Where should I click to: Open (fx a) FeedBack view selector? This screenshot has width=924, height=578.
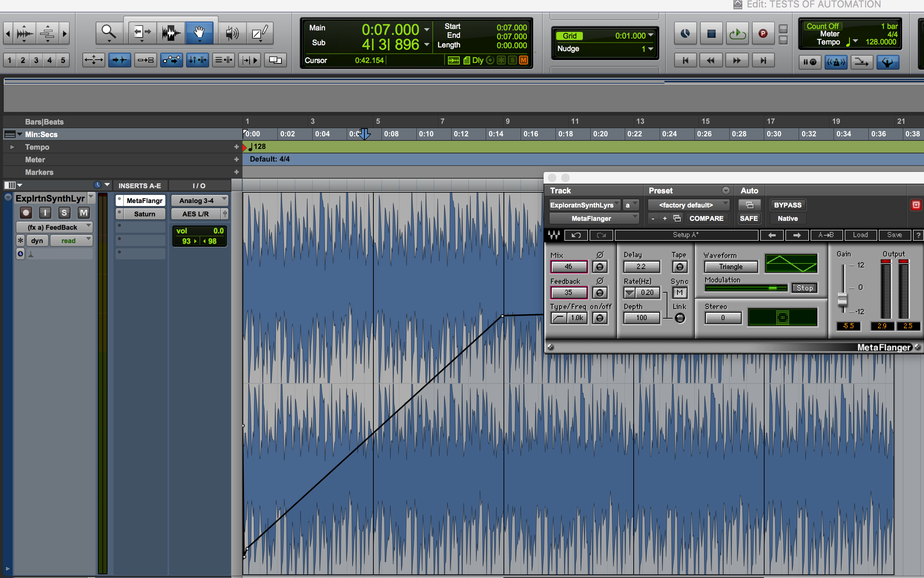point(54,227)
